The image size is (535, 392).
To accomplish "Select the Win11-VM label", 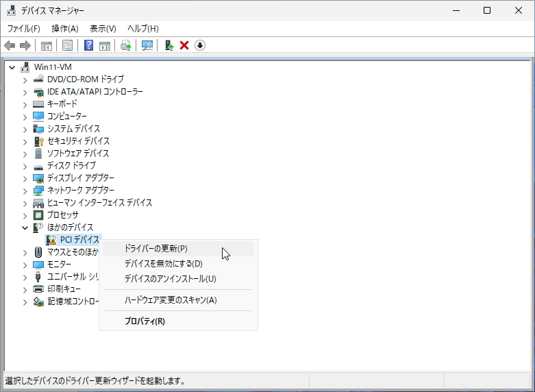I will point(53,67).
